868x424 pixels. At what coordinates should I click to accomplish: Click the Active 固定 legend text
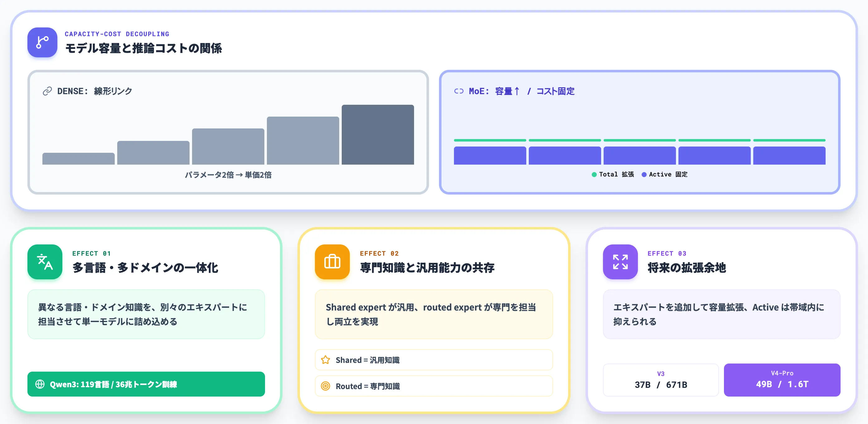668,175
